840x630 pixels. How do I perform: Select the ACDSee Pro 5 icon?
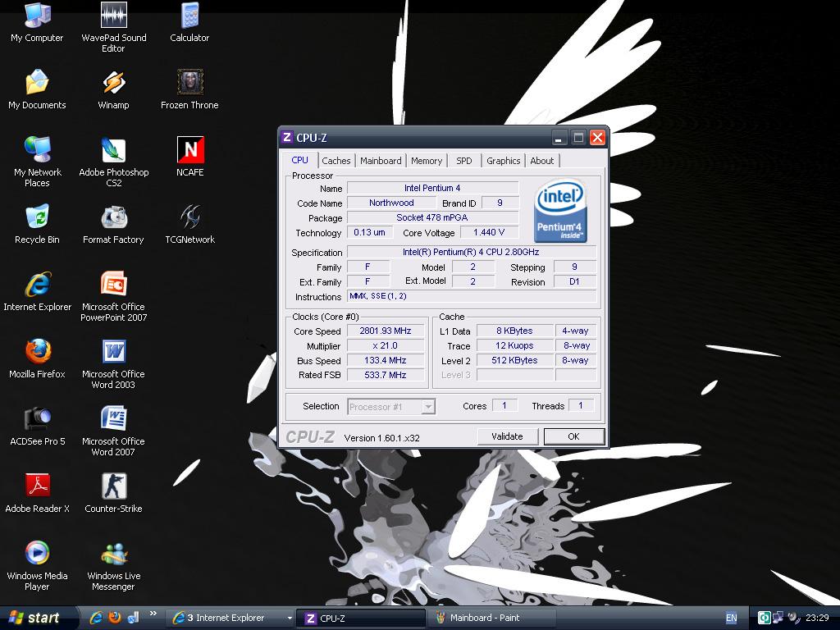[37, 426]
